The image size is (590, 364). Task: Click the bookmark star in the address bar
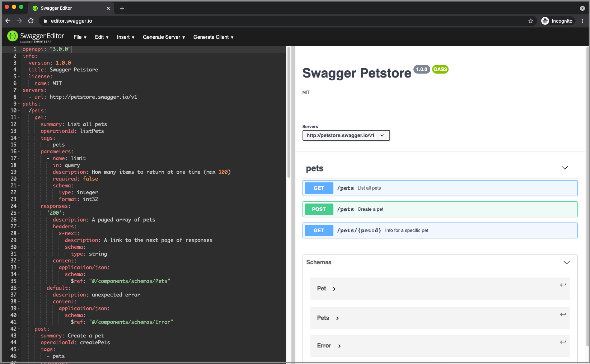coord(530,21)
